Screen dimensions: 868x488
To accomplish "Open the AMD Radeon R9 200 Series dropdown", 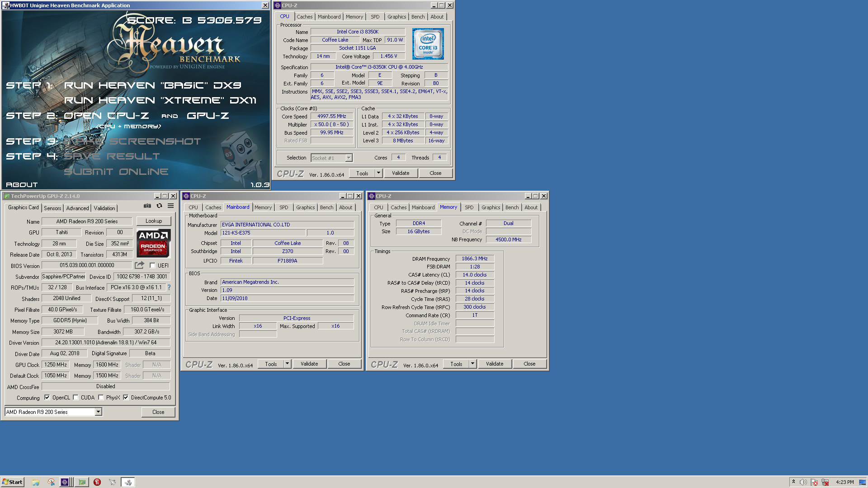I will pos(98,412).
